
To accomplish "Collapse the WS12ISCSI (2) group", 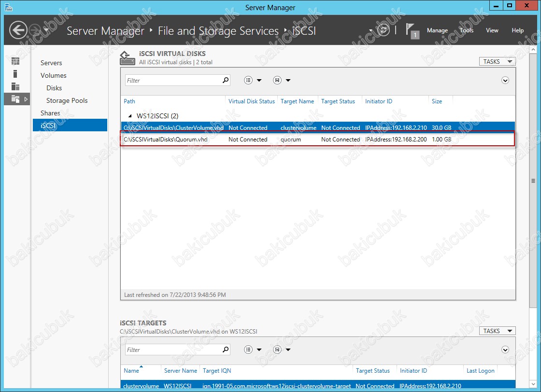I will pos(130,116).
